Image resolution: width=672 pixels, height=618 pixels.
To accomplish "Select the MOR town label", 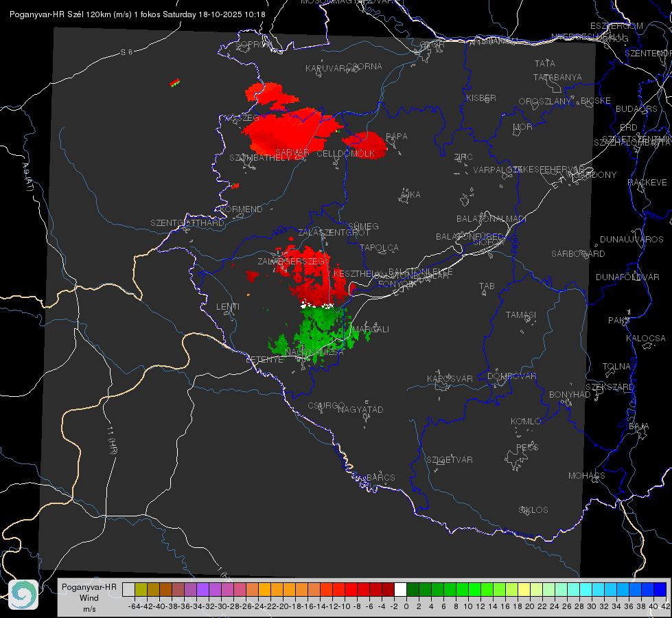I will click(x=523, y=126).
